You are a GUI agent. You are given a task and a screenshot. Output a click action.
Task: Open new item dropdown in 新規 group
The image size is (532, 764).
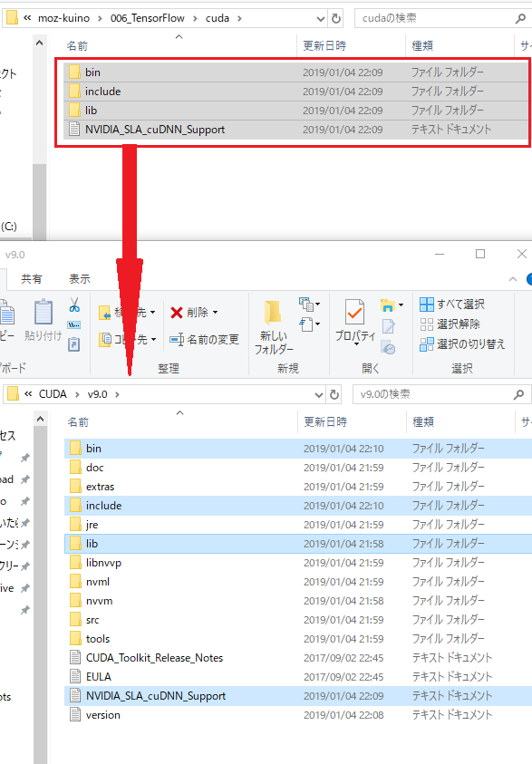[309, 305]
